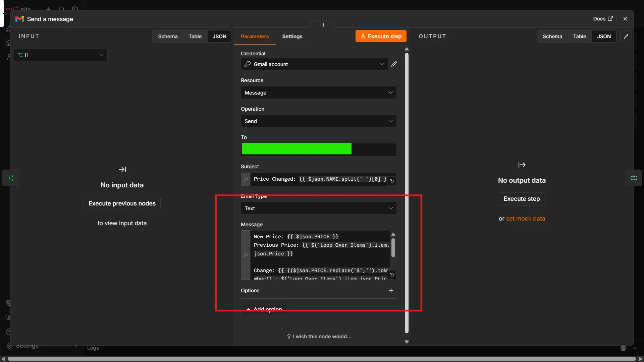
Task: Click the parameters panel scroll up arrow
Action: pos(407,49)
